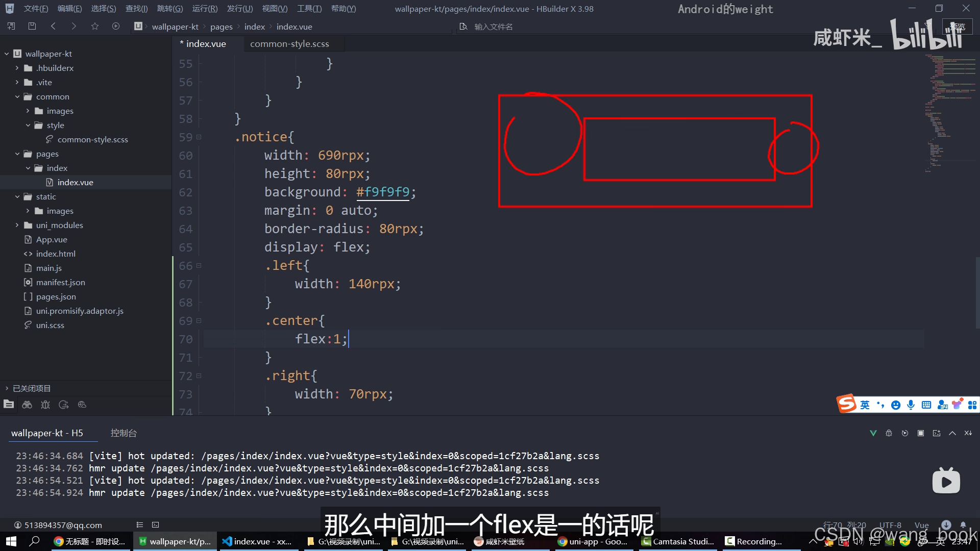Click the list icon in status bar

[x=140, y=524]
